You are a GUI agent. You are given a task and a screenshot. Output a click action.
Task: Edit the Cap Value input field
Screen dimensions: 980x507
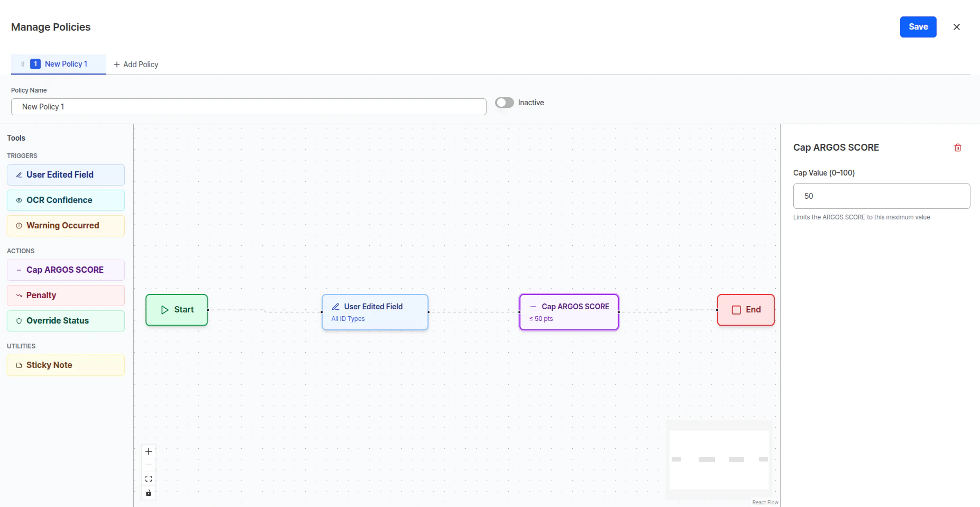pyautogui.click(x=881, y=196)
